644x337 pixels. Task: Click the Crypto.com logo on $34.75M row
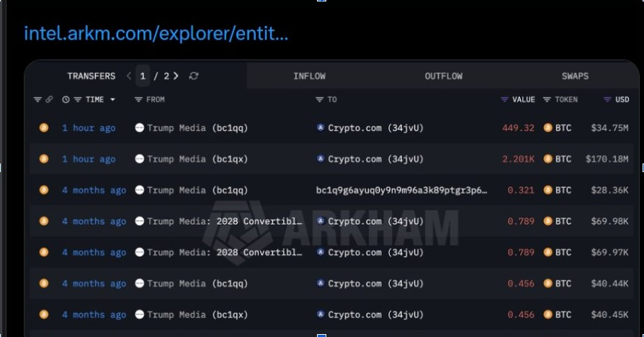[321, 127]
